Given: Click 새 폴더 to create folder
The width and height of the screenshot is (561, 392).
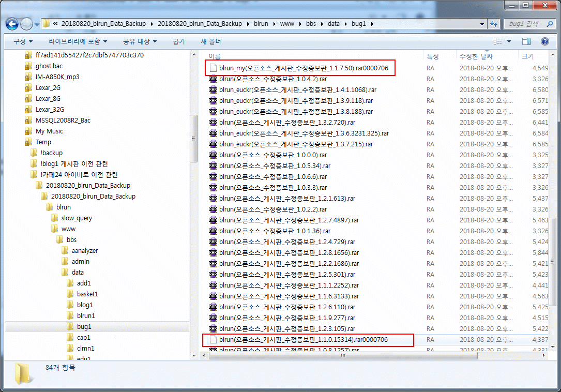Looking at the screenshot, I should click(211, 41).
